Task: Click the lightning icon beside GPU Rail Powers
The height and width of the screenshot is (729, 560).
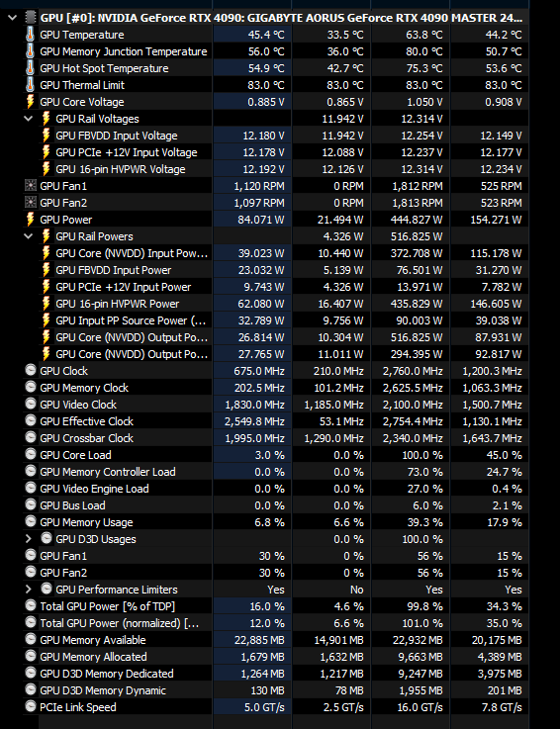Action: [47, 236]
